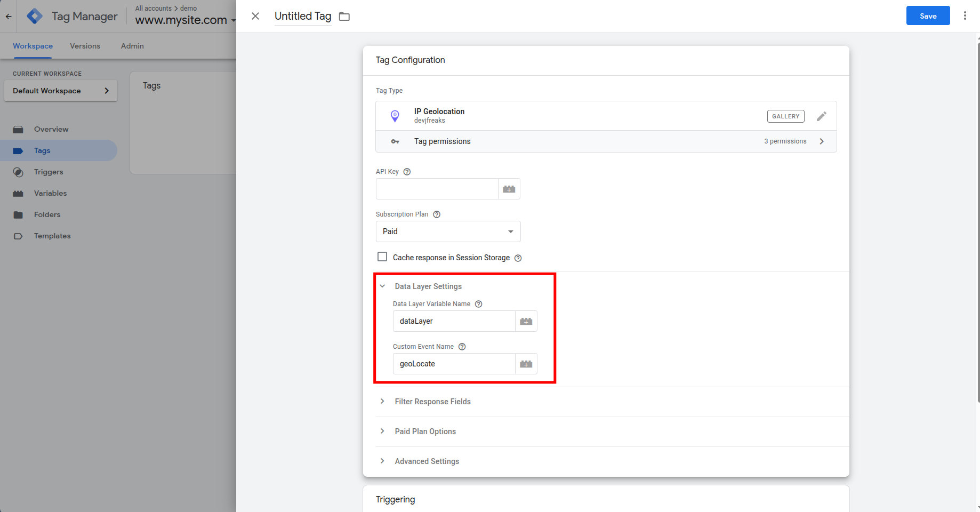Click the geoLocate text input field
Image resolution: width=980 pixels, height=512 pixels.
click(x=454, y=364)
